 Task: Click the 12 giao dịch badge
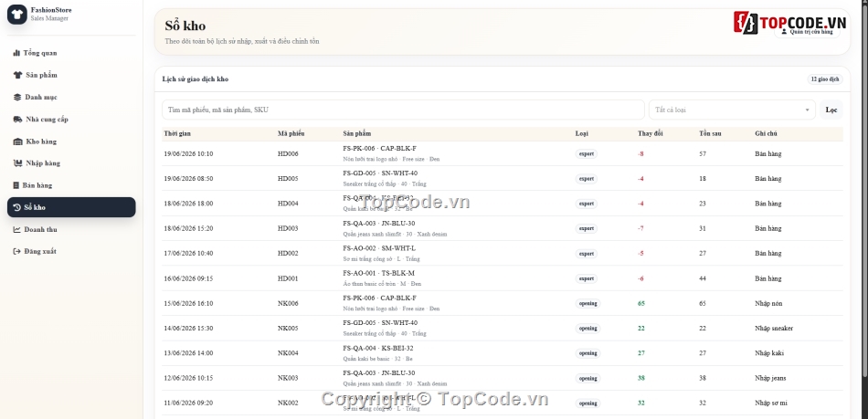(x=825, y=79)
